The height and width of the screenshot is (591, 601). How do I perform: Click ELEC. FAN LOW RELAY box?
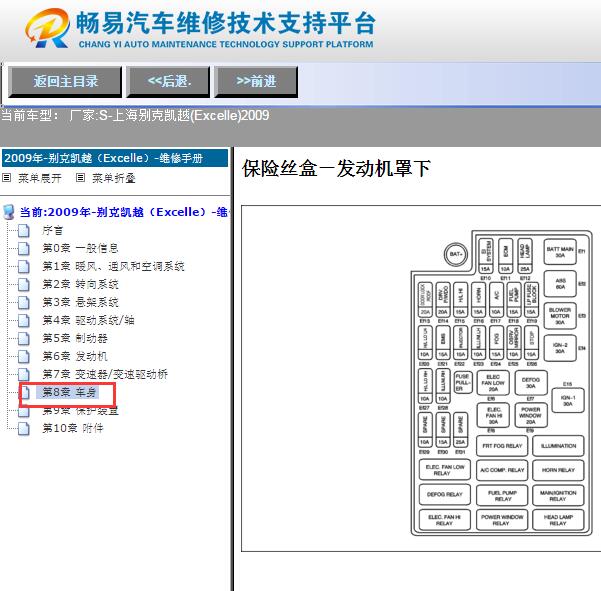[445, 470]
